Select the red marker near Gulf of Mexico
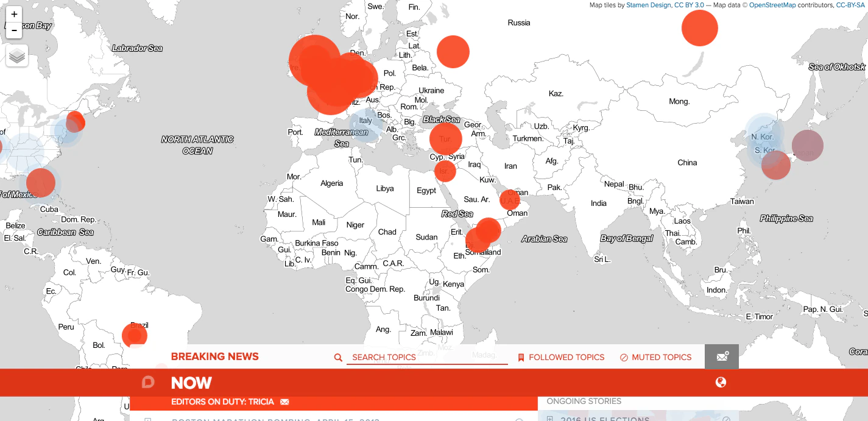Viewport: 868px width, 421px height. click(x=40, y=182)
